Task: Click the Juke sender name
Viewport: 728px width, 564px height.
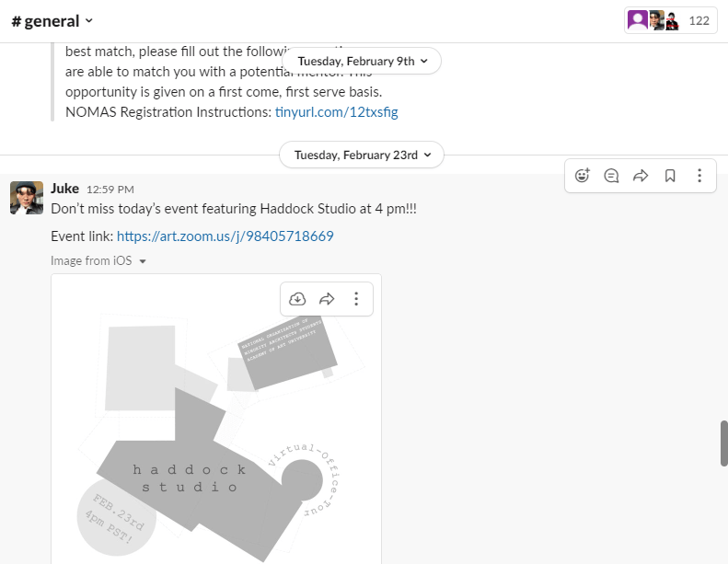Action: click(64, 189)
